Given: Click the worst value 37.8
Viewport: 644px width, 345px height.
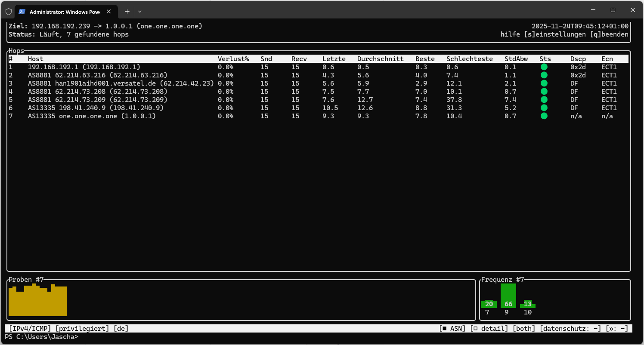Looking at the screenshot, I should click(454, 100).
